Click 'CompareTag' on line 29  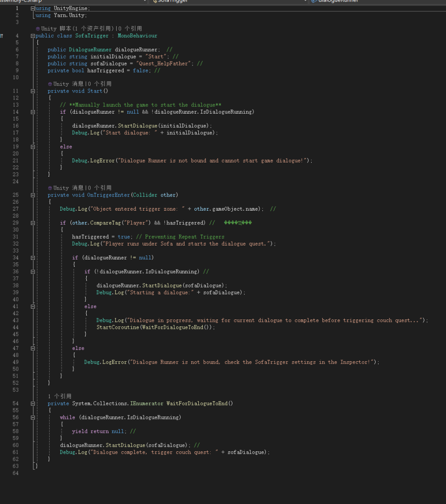pyautogui.click(x=105, y=223)
